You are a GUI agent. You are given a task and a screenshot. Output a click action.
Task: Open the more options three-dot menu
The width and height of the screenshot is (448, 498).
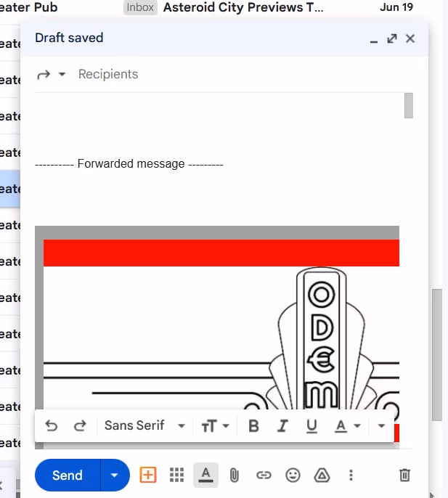pyautogui.click(x=351, y=475)
